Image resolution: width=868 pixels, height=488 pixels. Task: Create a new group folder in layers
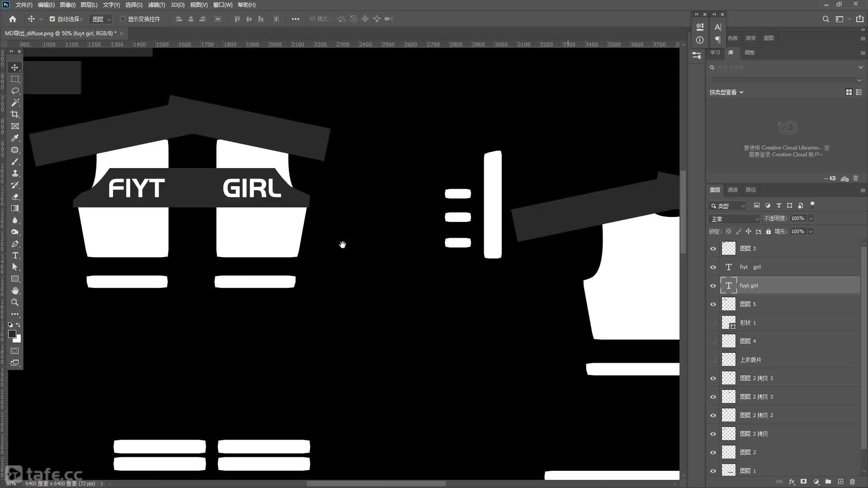pyautogui.click(x=828, y=482)
